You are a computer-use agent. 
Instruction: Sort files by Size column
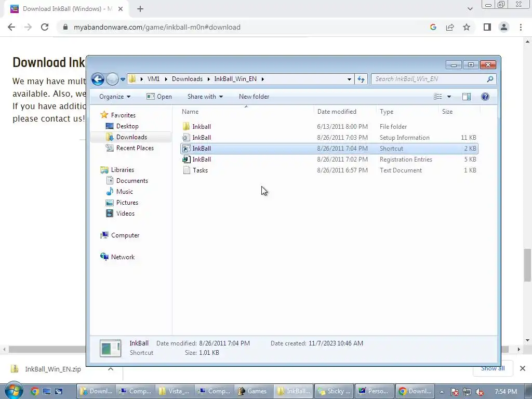coord(459,112)
